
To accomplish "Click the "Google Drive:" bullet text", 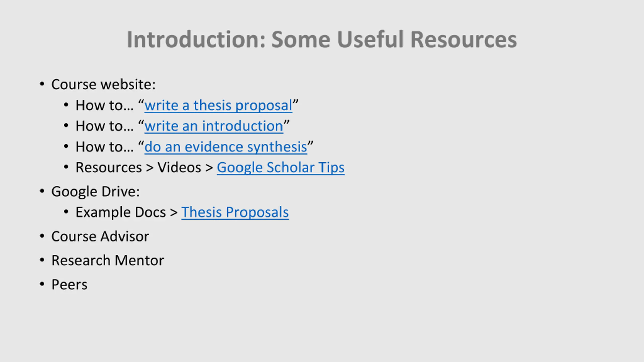I will pyautogui.click(x=95, y=192).
